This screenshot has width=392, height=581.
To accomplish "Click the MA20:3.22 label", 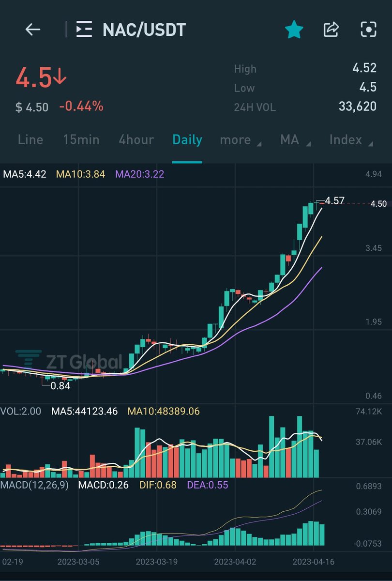I will pos(140,174).
